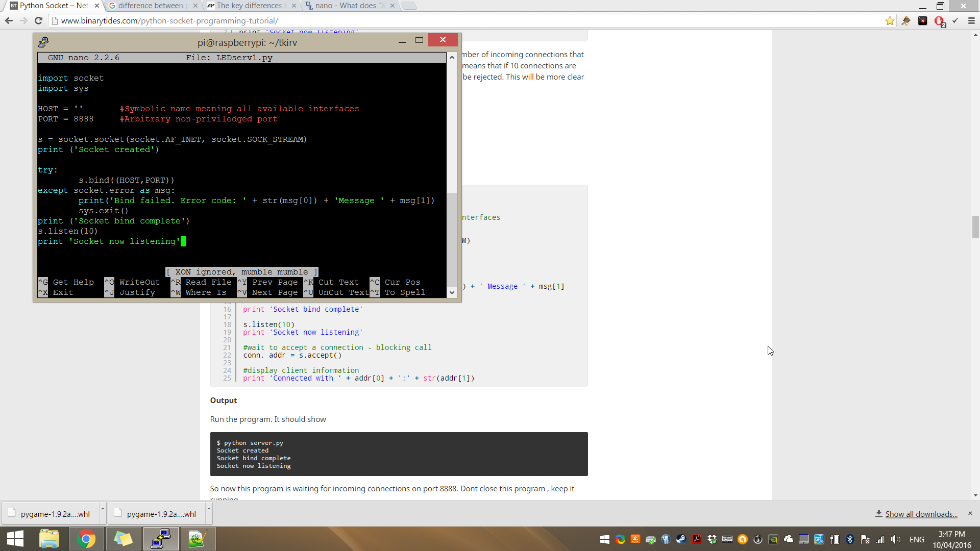The width and height of the screenshot is (980, 551).
Task: Click the '^W Where Is' shortcut label
Action: tap(198, 292)
